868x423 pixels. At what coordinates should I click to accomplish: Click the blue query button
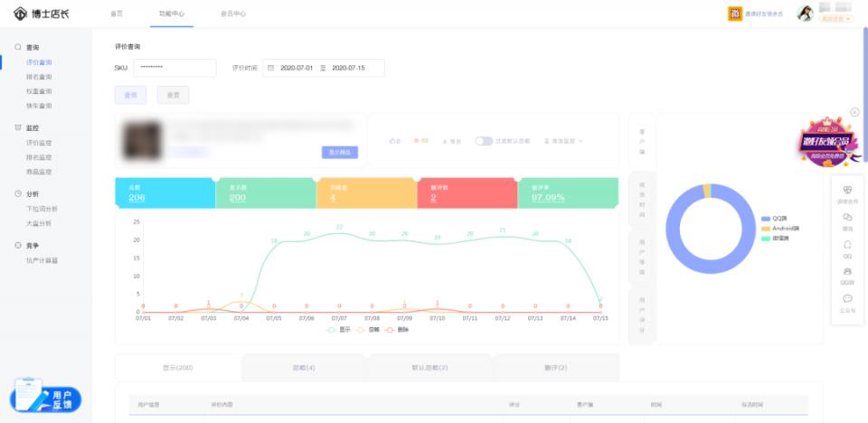pos(130,95)
